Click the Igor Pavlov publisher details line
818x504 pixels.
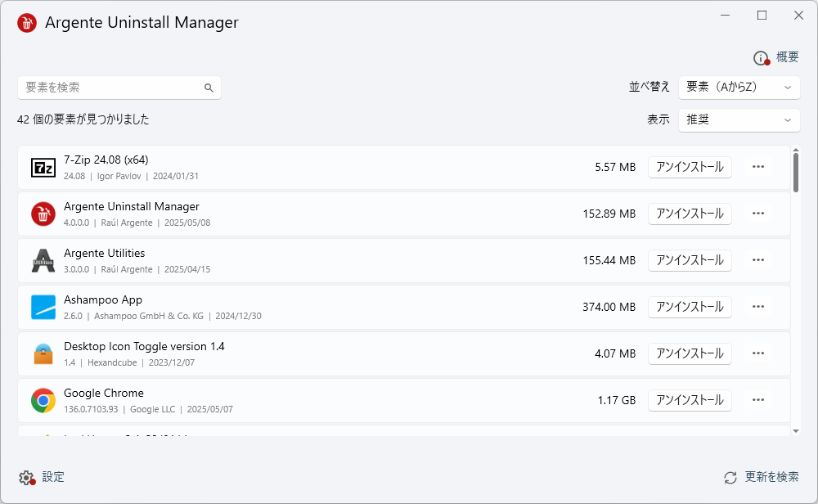[x=131, y=177]
